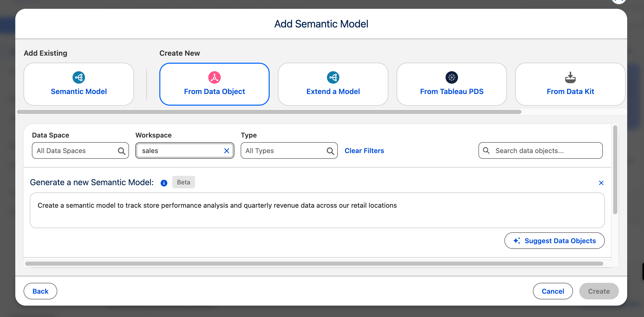Click the search data objects magnifier
The height and width of the screenshot is (317, 644).
tap(486, 150)
